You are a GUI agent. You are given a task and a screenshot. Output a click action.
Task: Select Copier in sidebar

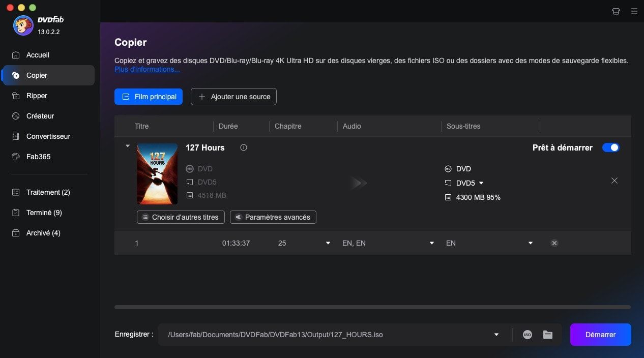(x=49, y=75)
